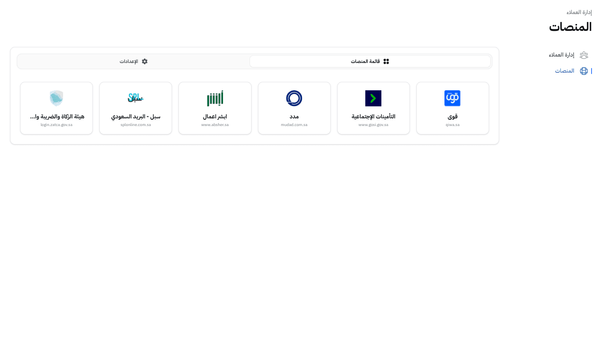Click the splonline.com.sa URL text
Screen dimensions: 602x364
tap(136, 125)
